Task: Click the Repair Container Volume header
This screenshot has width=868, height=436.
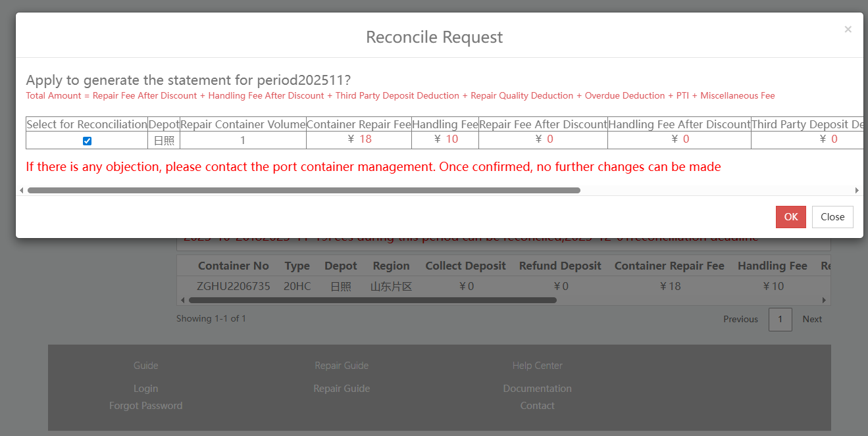Action: pyautogui.click(x=243, y=124)
